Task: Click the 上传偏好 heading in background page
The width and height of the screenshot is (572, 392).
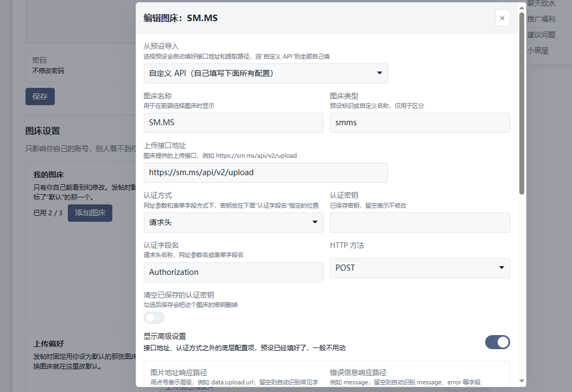Action: tap(48, 344)
